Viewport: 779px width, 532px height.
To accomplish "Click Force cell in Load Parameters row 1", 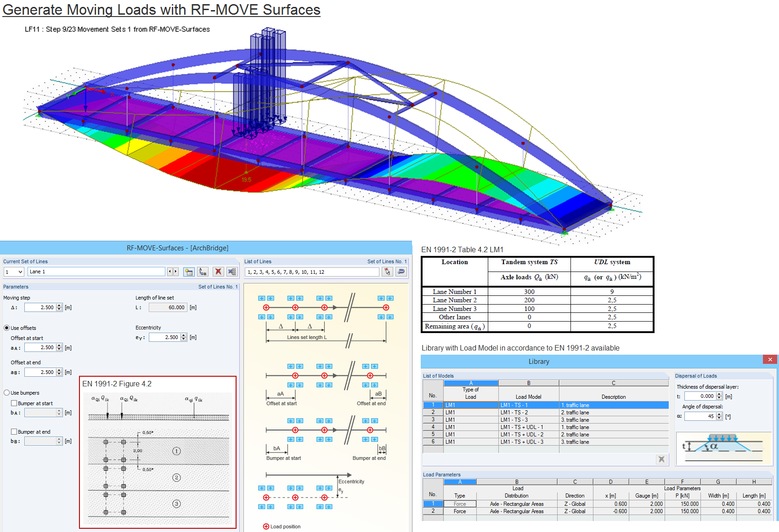I will [x=460, y=504].
